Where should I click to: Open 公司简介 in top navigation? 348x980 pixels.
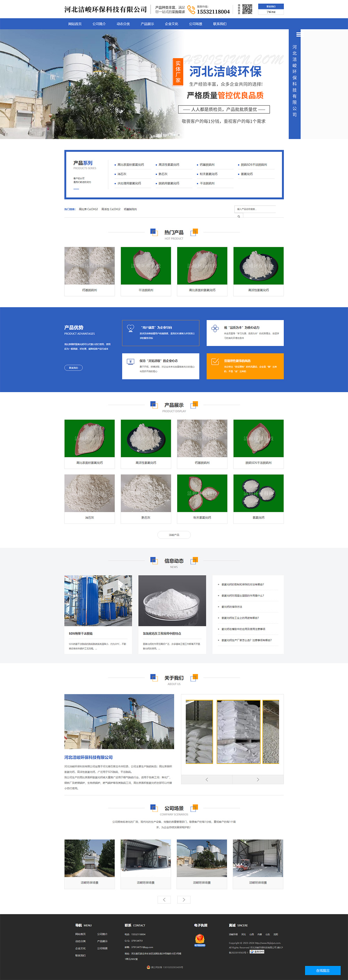click(x=99, y=24)
